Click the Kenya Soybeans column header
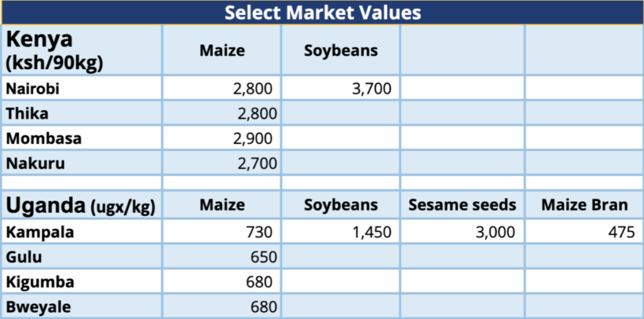Viewport: 644px width, 319px height. point(341,50)
